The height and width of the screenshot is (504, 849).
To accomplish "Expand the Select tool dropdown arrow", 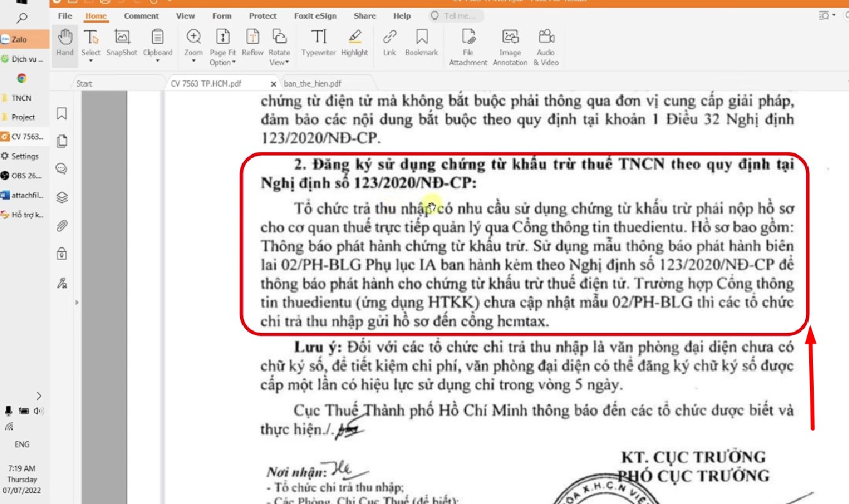I will pyautogui.click(x=91, y=61).
